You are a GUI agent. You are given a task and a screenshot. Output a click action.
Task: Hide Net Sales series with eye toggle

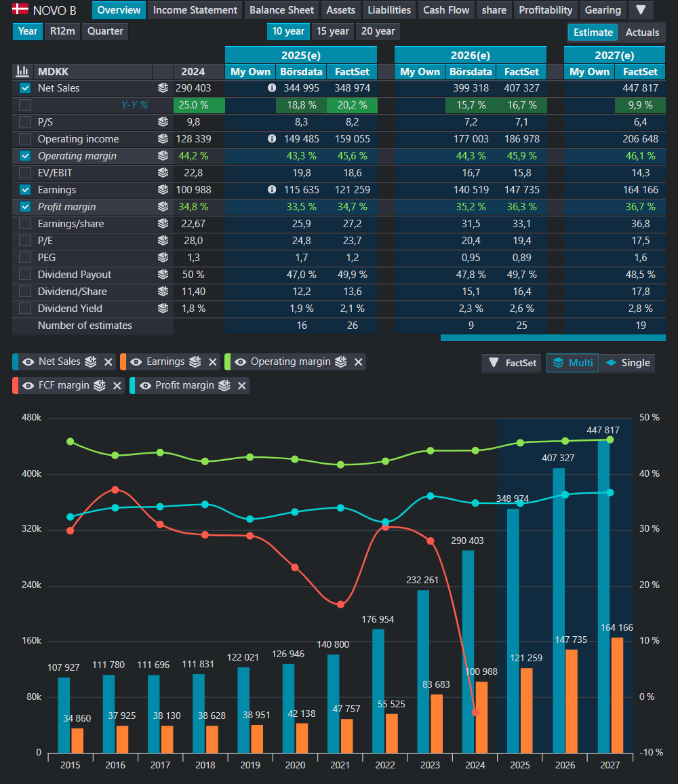[x=28, y=362]
